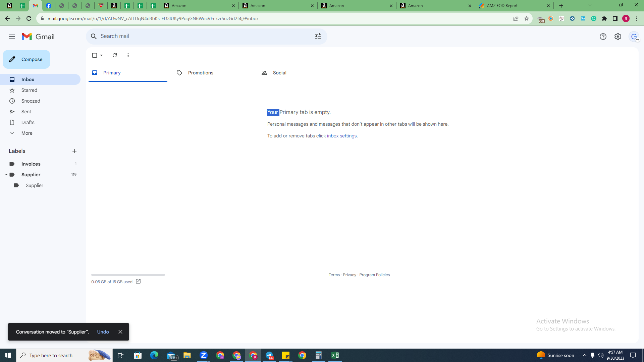Focus the Search mail field
644x362 pixels.
205,36
